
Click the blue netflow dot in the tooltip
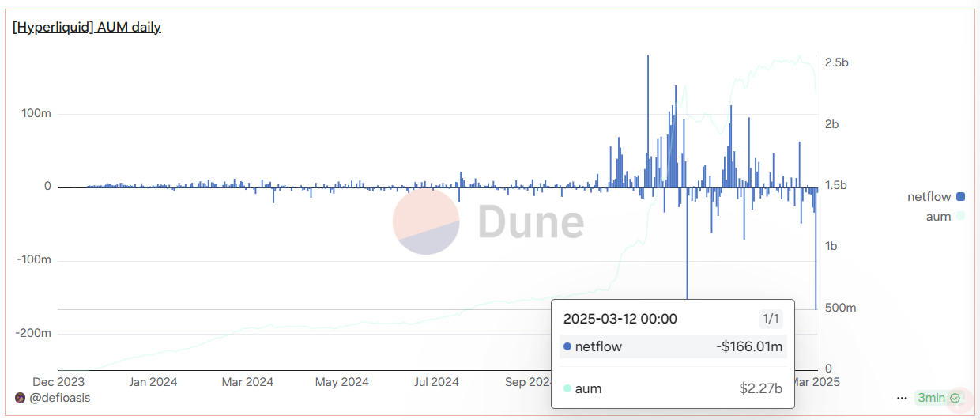(567, 346)
